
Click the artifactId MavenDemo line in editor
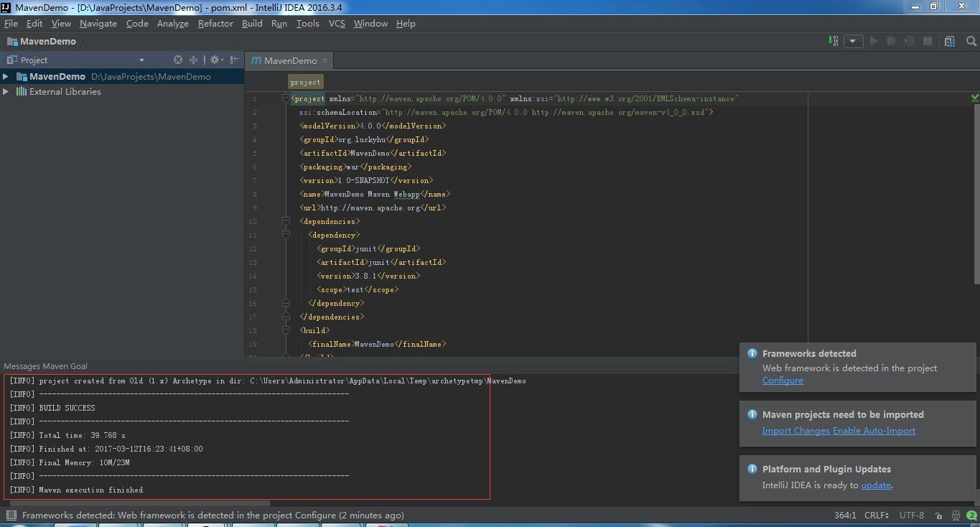(373, 153)
